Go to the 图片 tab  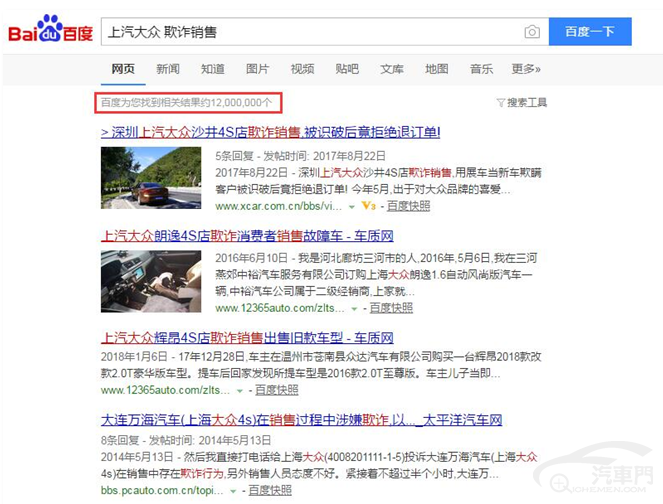(x=258, y=69)
